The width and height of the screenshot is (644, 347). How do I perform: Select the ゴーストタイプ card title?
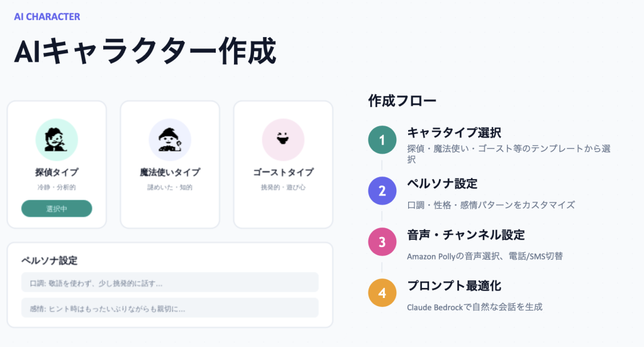coord(283,172)
